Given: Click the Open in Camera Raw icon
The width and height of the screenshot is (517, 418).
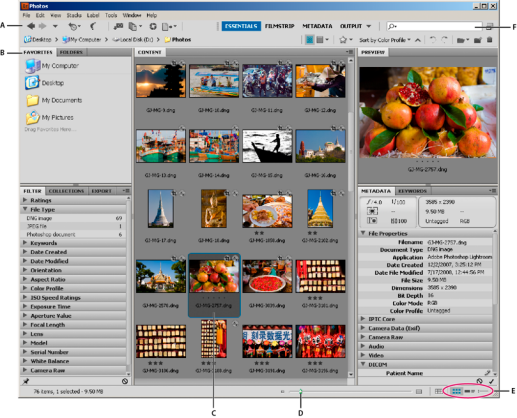Looking at the screenshot, I should [153, 26].
